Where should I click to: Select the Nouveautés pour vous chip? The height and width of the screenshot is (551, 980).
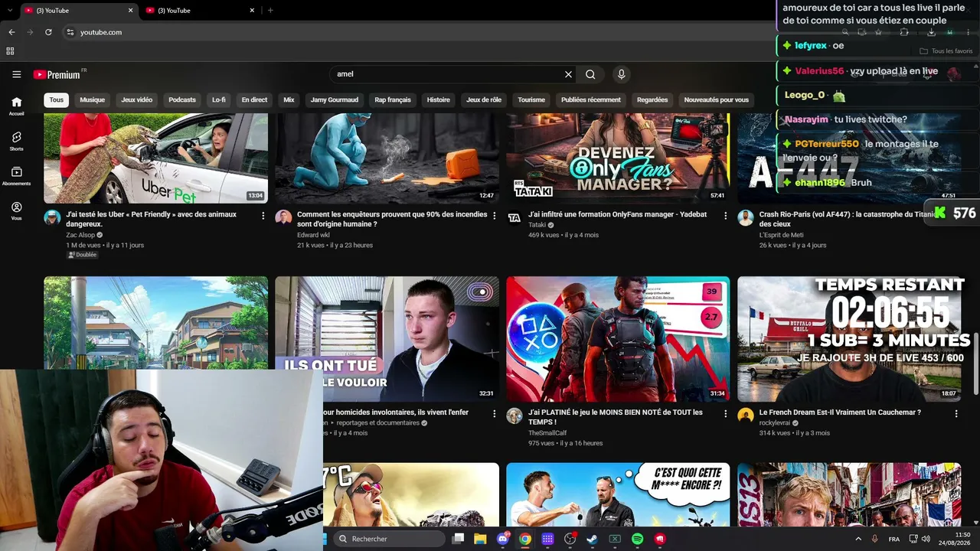click(717, 99)
